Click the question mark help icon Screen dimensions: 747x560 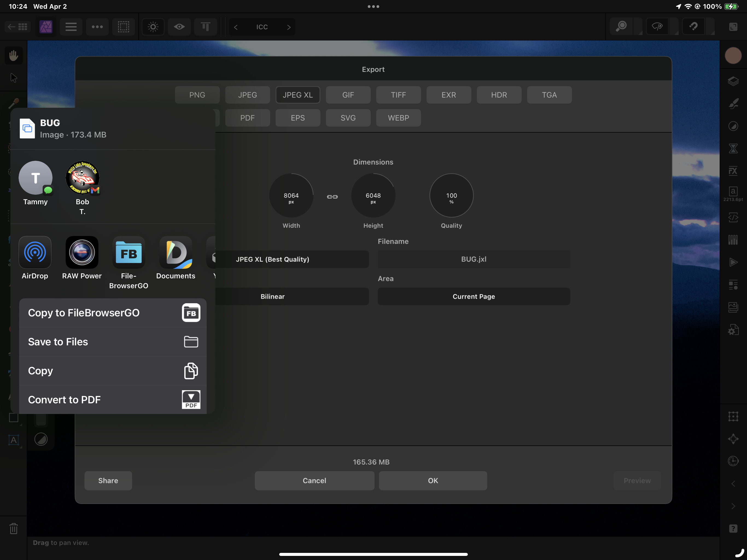pos(733,529)
